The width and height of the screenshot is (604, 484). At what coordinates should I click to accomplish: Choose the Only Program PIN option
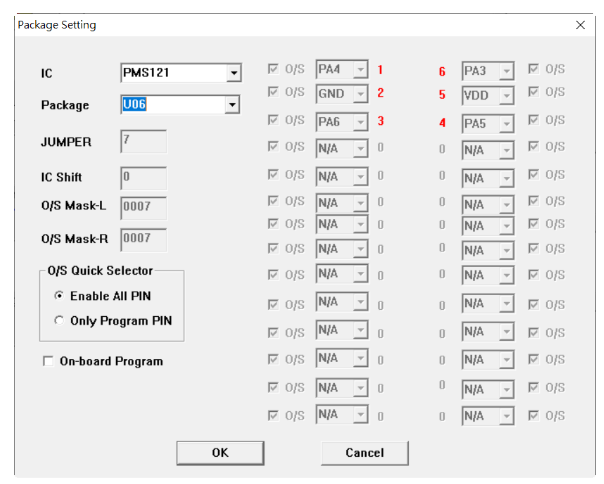tap(59, 321)
